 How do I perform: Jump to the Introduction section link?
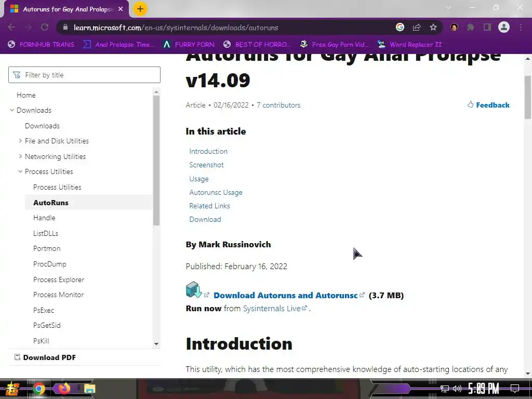tap(208, 151)
